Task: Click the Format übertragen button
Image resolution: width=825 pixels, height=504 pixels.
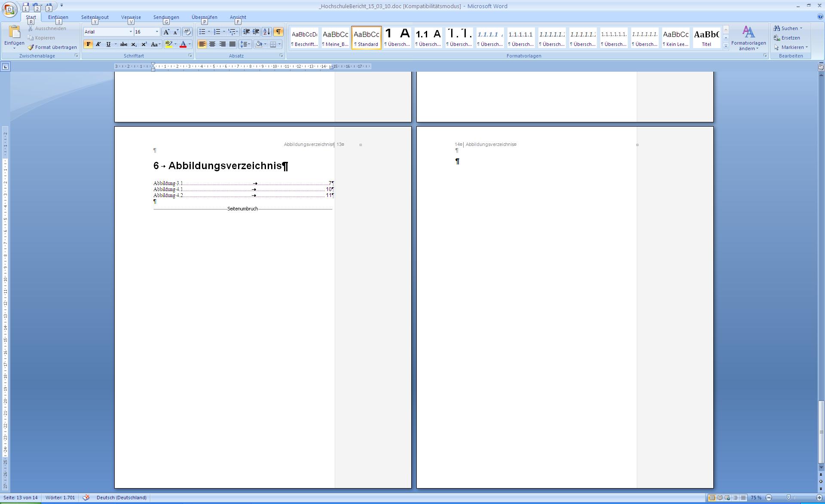Action: [x=52, y=47]
